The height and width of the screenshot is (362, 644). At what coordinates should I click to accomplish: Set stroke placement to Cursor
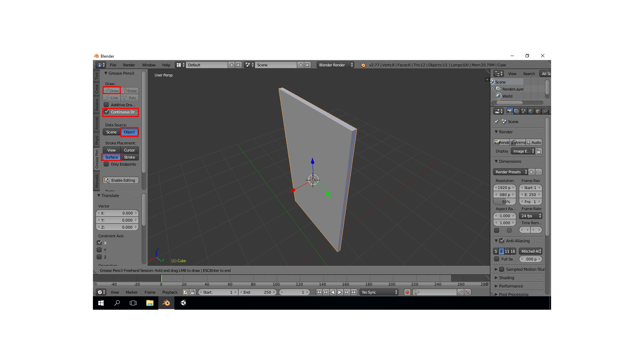(x=129, y=150)
